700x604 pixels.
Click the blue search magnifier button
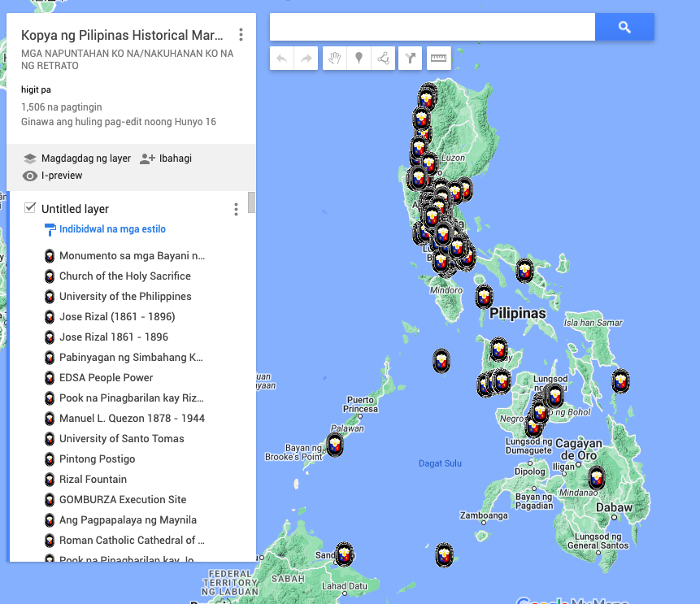(x=624, y=27)
